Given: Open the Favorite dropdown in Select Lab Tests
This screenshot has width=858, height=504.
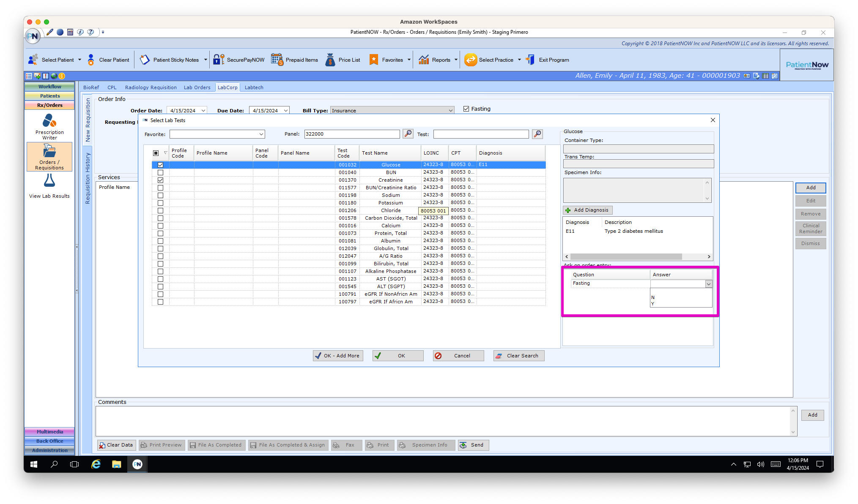Looking at the screenshot, I should [x=261, y=134].
